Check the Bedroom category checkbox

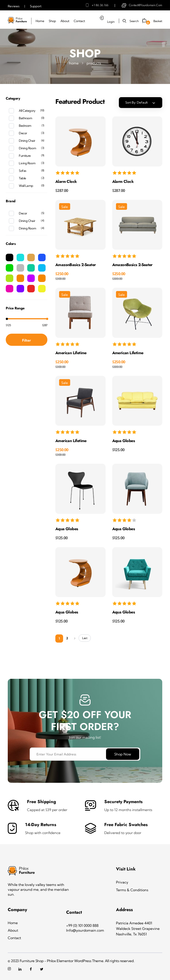tap(12, 126)
